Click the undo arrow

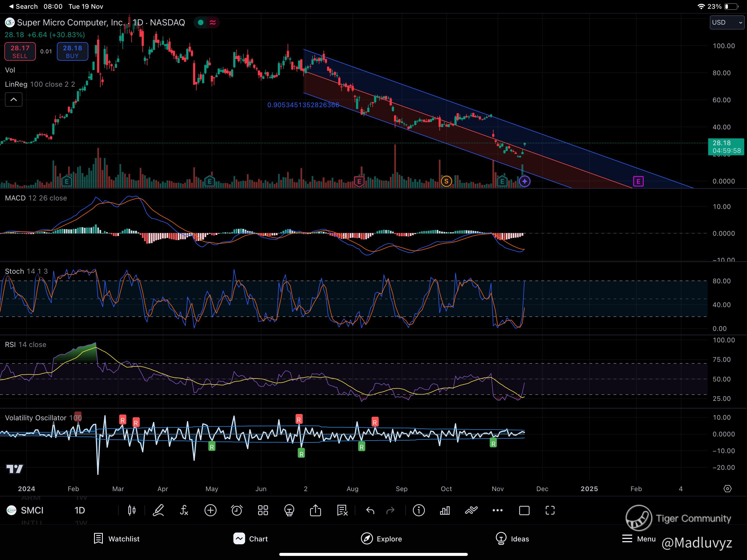[370, 510]
